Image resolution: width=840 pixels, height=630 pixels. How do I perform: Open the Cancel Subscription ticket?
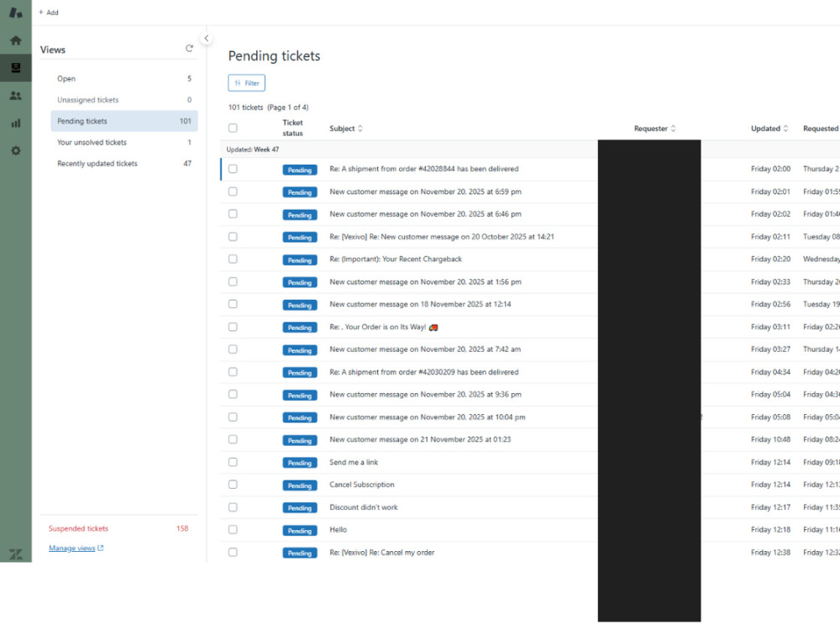click(361, 485)
